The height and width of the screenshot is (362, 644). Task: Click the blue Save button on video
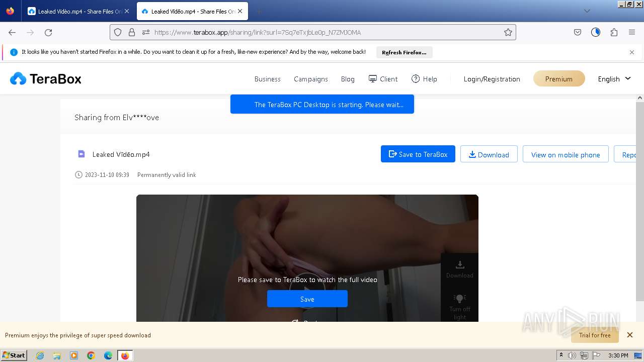click(307, 299)
